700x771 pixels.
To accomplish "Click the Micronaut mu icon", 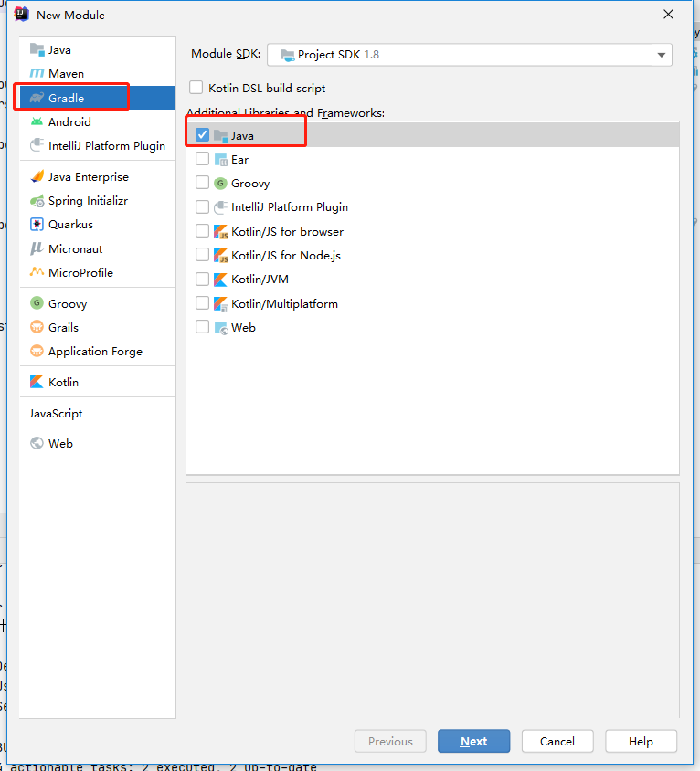I will (37, 248).
